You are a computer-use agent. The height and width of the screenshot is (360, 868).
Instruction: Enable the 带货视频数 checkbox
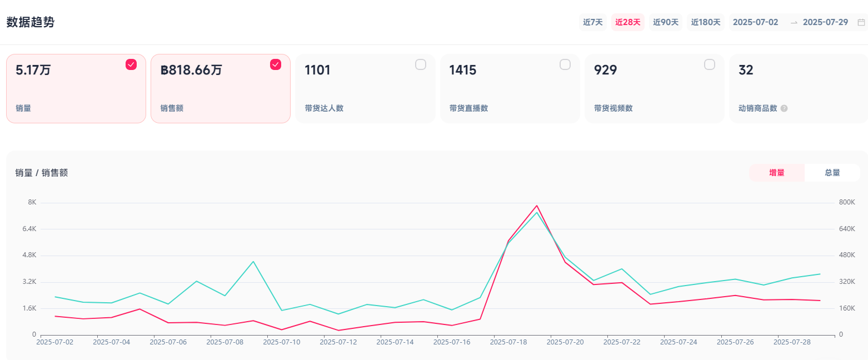pos(710,64)
